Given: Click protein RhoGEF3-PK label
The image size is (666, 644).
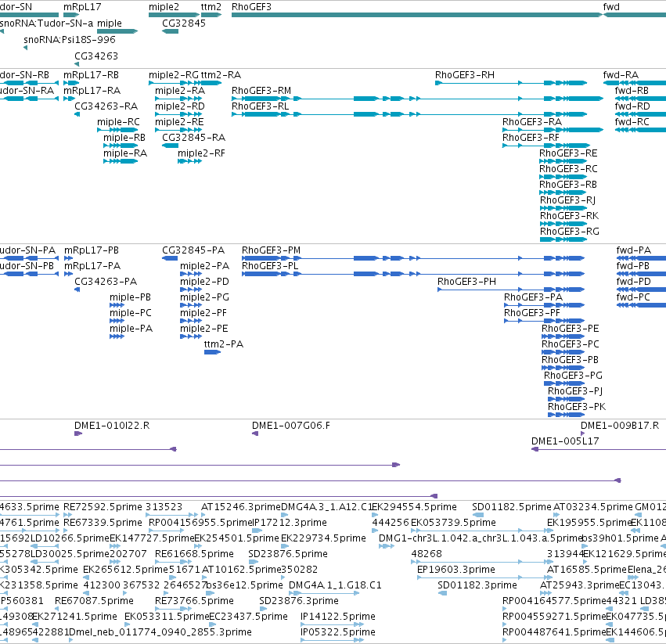Looking at the screenshot, I should pos(577,407).
